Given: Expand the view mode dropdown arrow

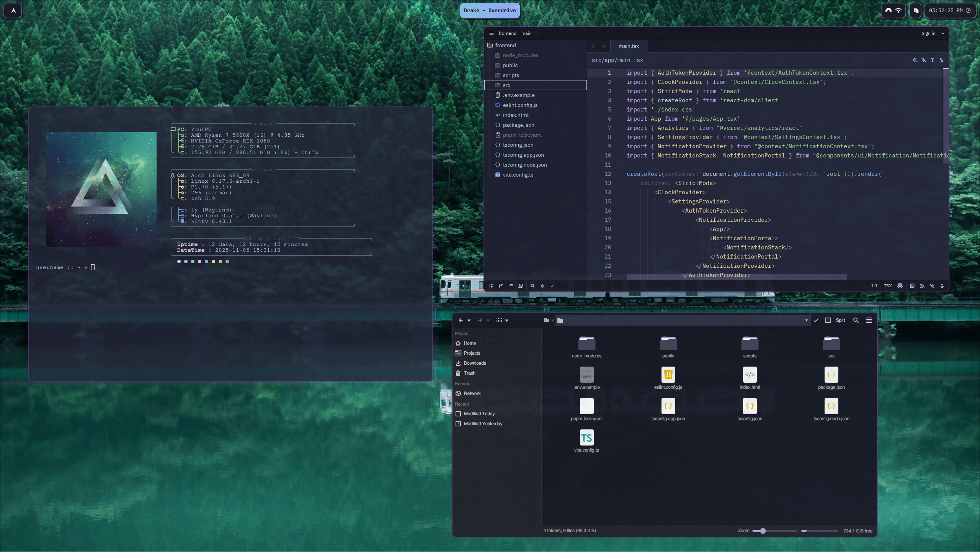Looking at the screenshot, I should tap(507, 321).
